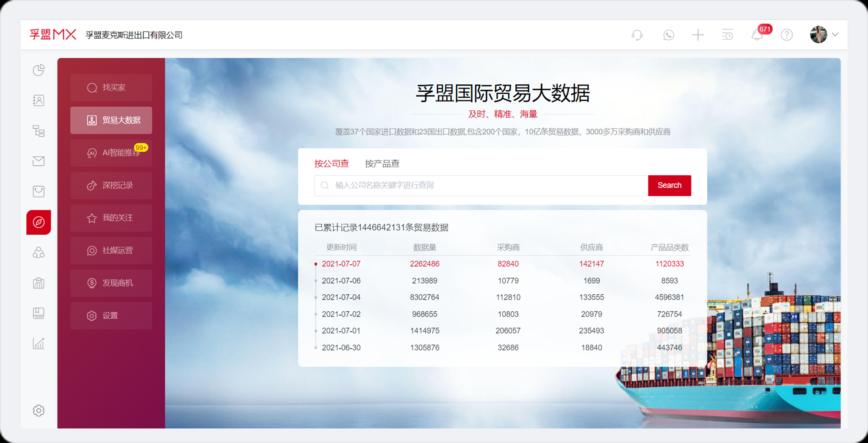Open the customer service headset icon
Screen dimensions: 868x443
click(x=637, y=35)
